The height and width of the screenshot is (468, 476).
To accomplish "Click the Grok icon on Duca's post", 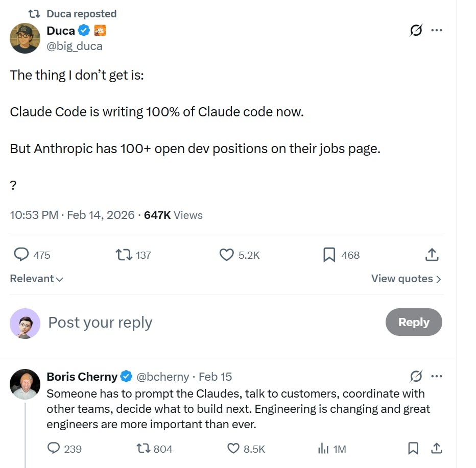I will click(416, 30).
